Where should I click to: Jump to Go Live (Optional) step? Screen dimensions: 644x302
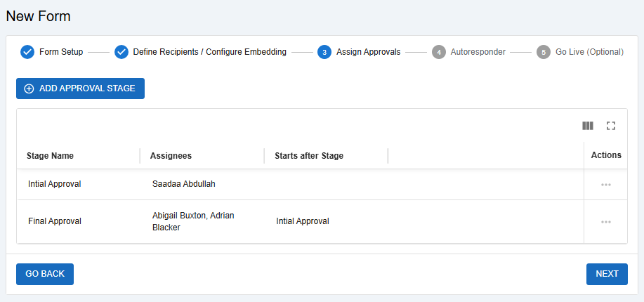(x=589, y=52)
